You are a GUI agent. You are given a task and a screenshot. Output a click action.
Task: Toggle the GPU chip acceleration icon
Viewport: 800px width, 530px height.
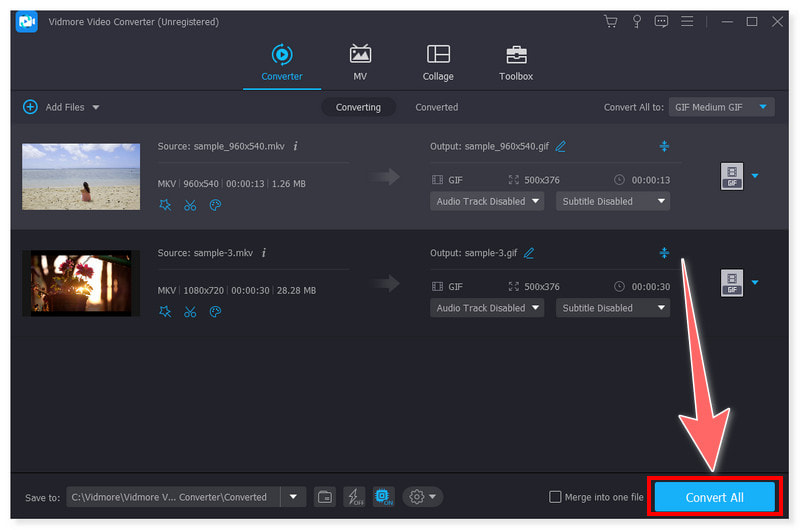click(383, 497)
